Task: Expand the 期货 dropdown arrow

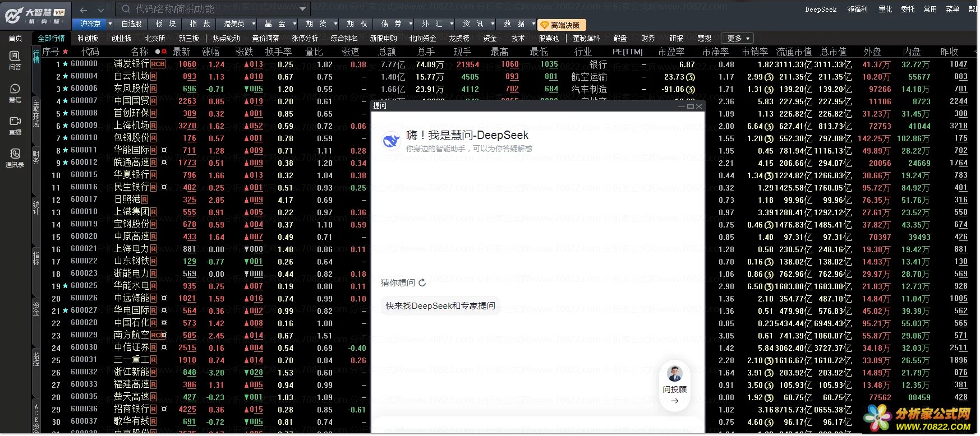Action: click(335, 24)
